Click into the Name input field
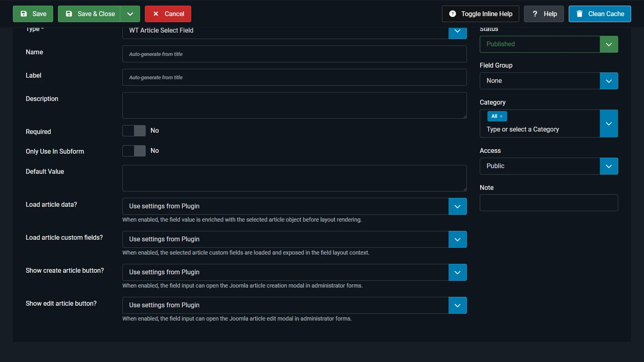The height and width of the screenshot is (362, 644). (294, 54)
